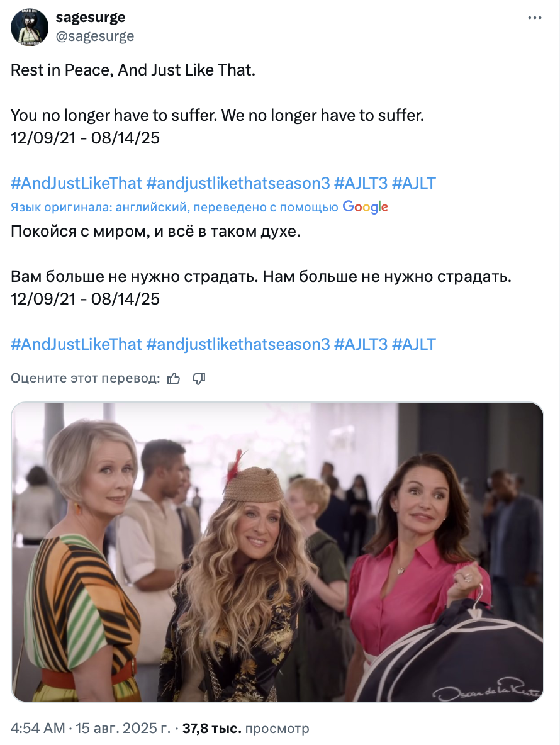
Task: Click the thumbs down translation rating icon
Action: click(x=199, y=378)
